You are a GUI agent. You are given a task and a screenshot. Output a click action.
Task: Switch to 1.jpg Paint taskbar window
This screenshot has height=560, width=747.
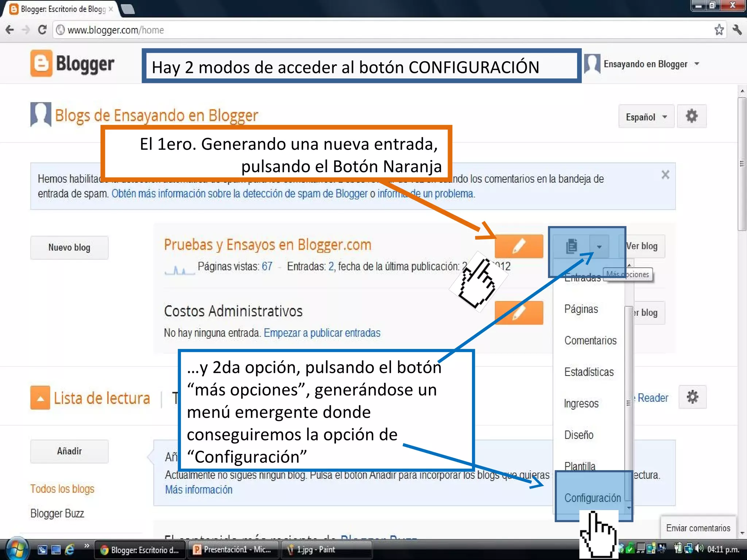coord(327,550)
